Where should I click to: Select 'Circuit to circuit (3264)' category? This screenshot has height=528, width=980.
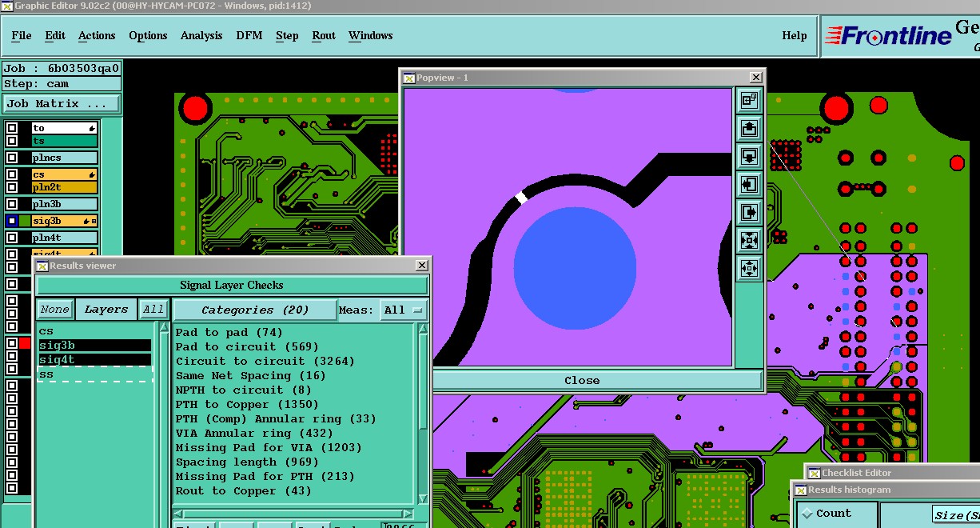[x=265, y=362]
